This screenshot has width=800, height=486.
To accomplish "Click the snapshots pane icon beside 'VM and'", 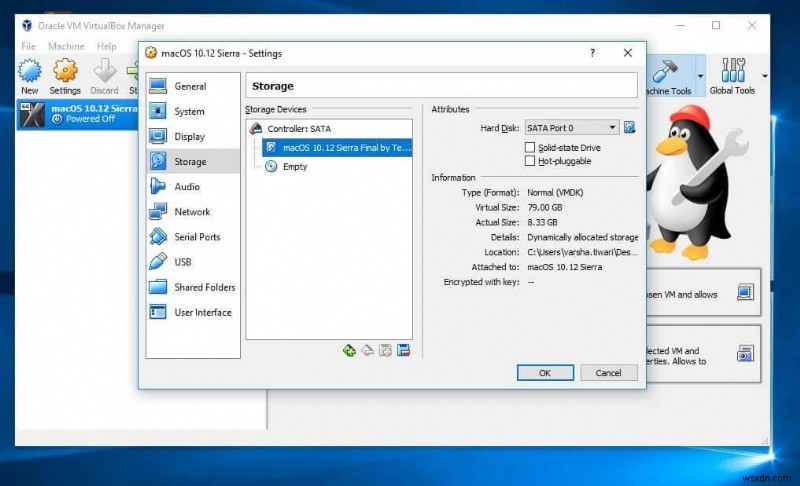I will (745, 353).
